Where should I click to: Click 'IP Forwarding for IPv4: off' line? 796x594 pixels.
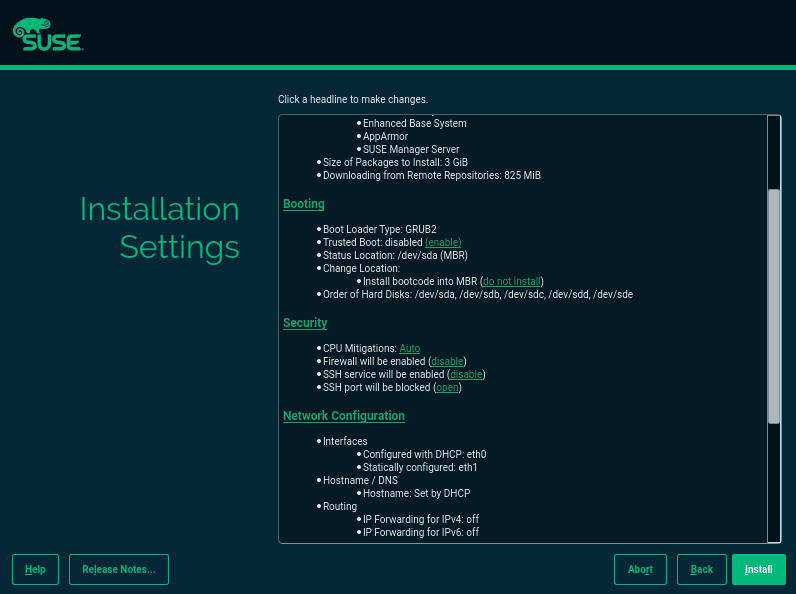[x=421, y=519]
